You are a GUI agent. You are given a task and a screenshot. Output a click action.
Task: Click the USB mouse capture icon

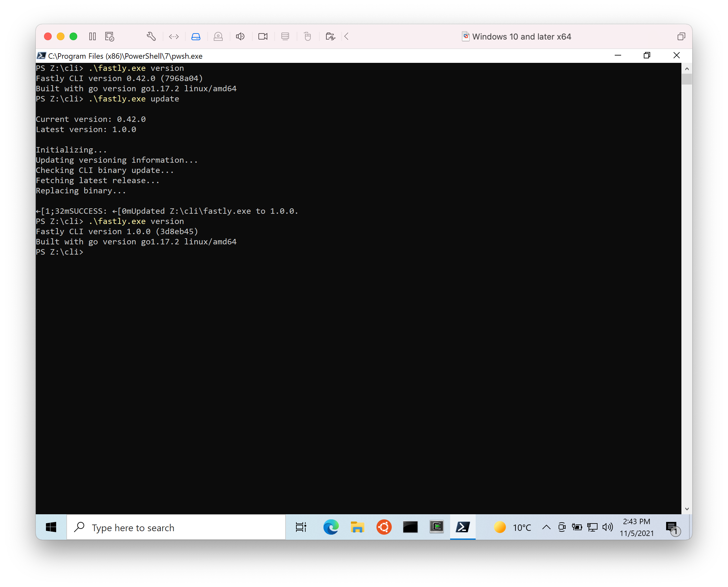(x=307, y=36)
